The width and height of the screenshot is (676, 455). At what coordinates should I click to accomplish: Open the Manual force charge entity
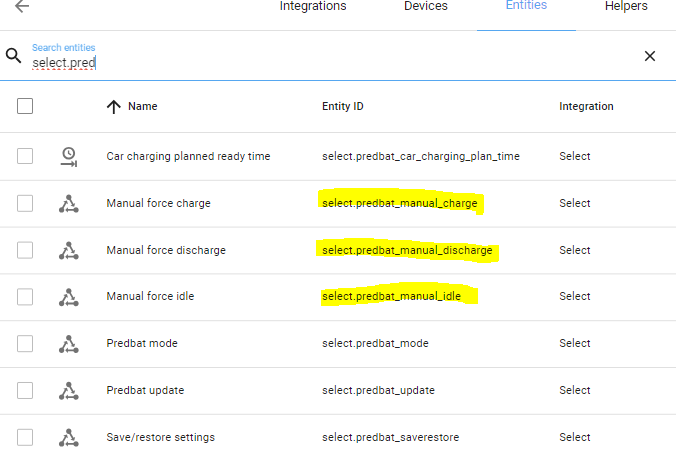pyautogui.click(x=159, y=203)
